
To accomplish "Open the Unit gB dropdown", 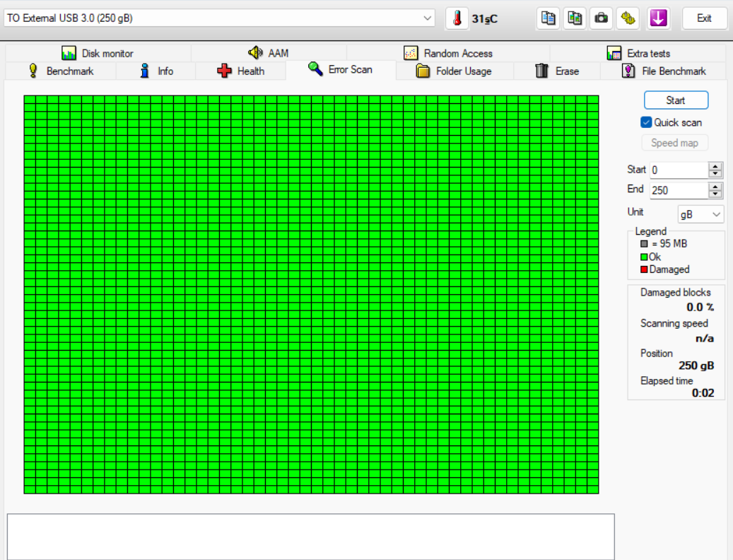I will pos(700,214).
